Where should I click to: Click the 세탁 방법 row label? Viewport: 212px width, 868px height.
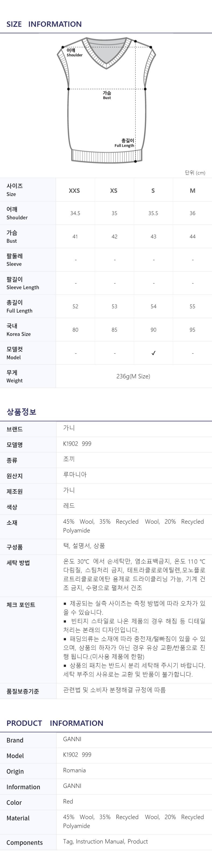[18, 563]
